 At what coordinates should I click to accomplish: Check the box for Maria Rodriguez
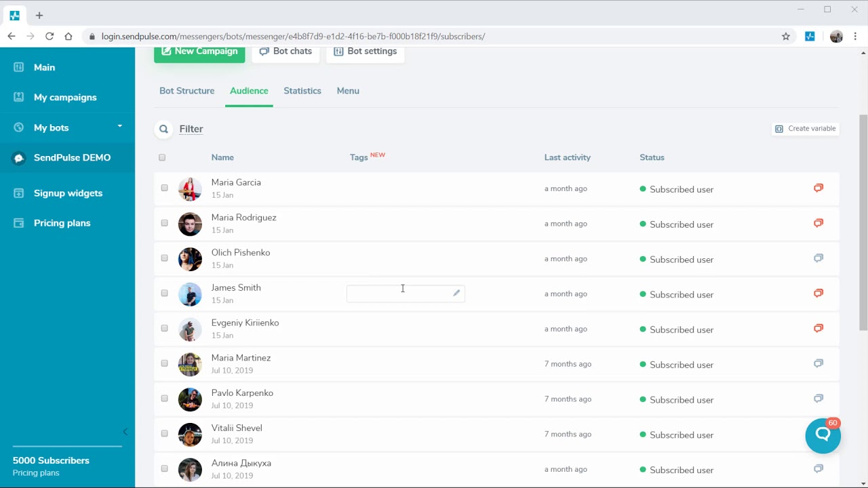pyautogui.click(x=164, y=223)
